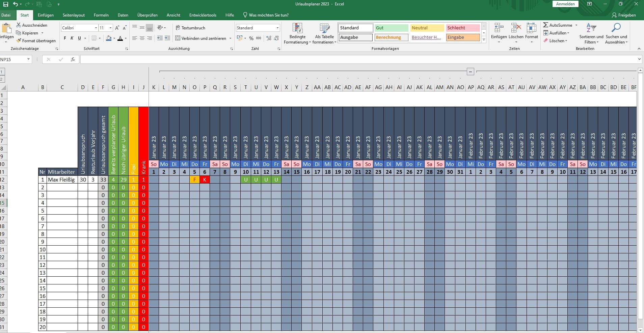Align cell content to the bottom
This screenshot has width=644, height=333.
[x=150, y=28]
